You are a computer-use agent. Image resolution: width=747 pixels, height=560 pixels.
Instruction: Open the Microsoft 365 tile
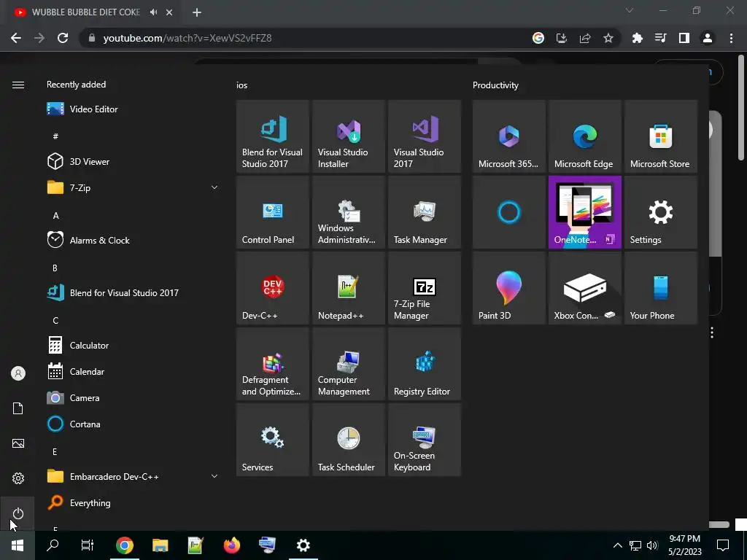pos(508,136)
